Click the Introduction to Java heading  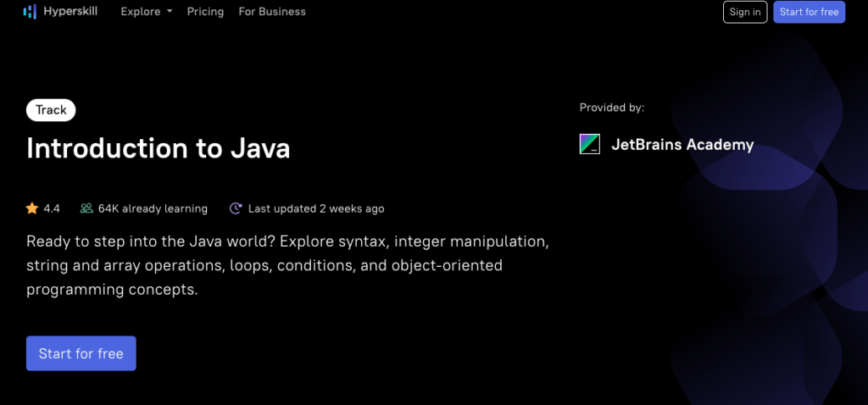coord(159,149)
